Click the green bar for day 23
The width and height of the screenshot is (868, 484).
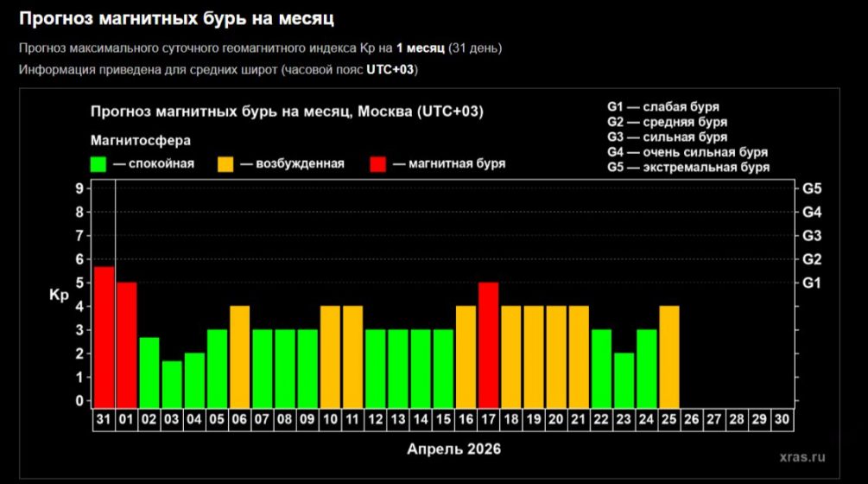click(624, 379)
